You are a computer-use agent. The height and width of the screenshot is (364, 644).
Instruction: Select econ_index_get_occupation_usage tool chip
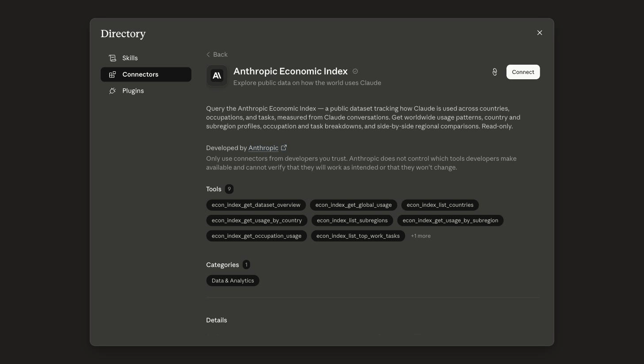[257, 236]
